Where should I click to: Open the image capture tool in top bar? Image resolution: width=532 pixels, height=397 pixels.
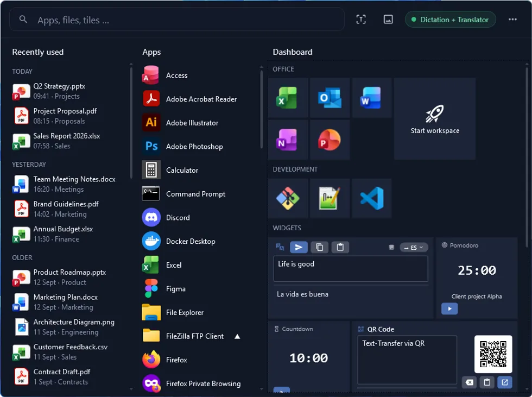[388, 20]
